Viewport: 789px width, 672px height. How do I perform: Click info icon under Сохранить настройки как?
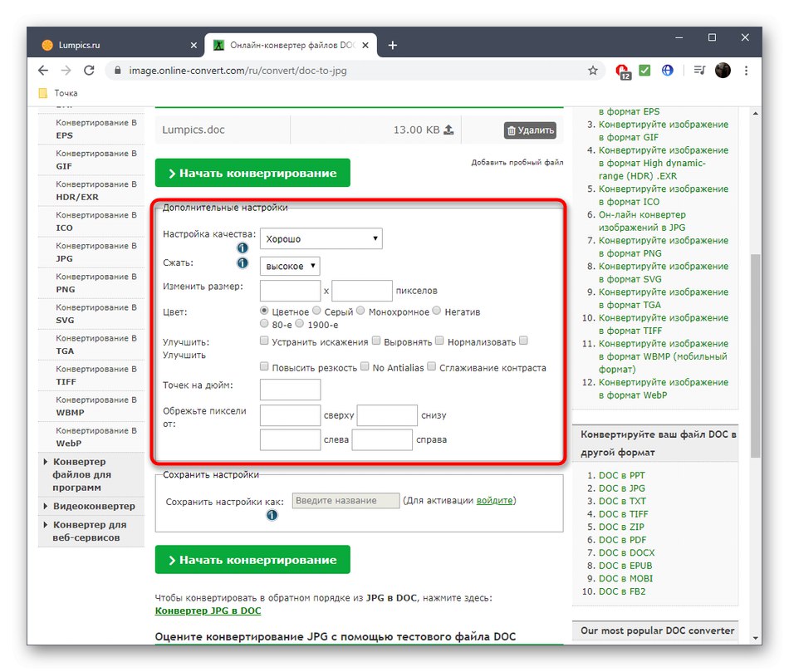(272, 516)
